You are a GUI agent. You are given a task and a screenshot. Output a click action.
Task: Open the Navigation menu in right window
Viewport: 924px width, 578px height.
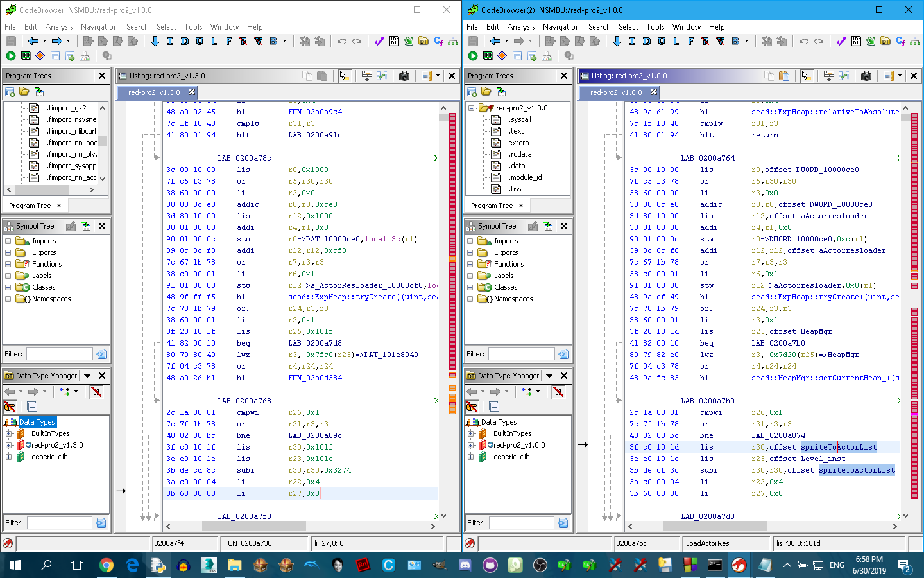tap(561, 27)
